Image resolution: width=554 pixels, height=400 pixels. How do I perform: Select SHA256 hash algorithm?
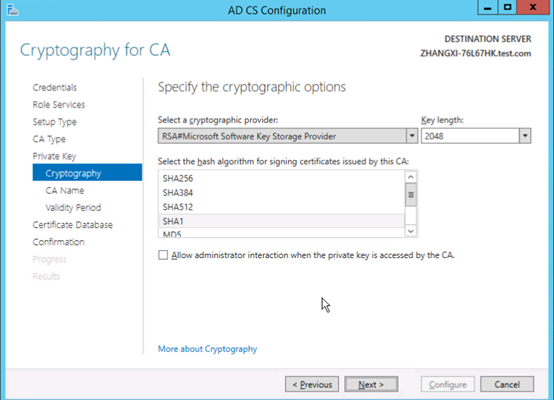pos(282,178)
